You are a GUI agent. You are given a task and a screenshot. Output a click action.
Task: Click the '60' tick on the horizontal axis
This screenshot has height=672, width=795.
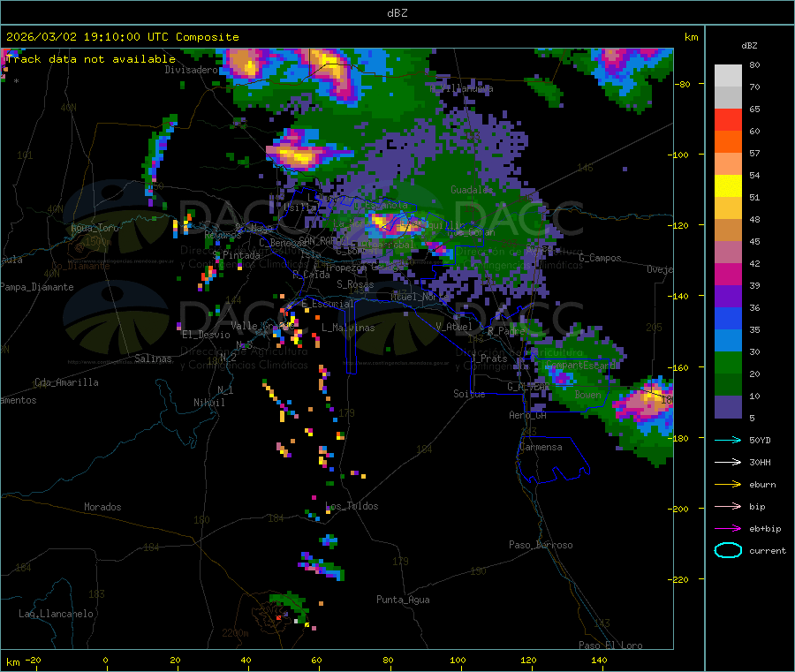click(x=316, y=660)
